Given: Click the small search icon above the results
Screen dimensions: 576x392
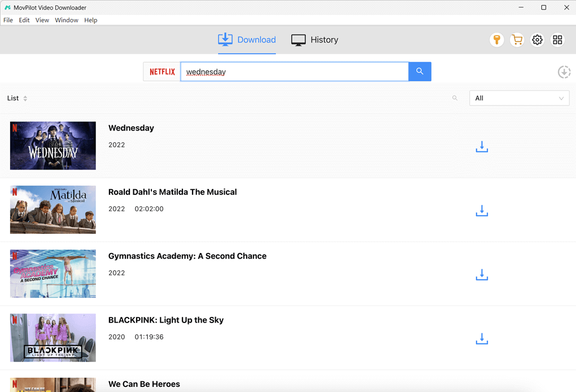Looking at the screenshot, I should point(455,98).
